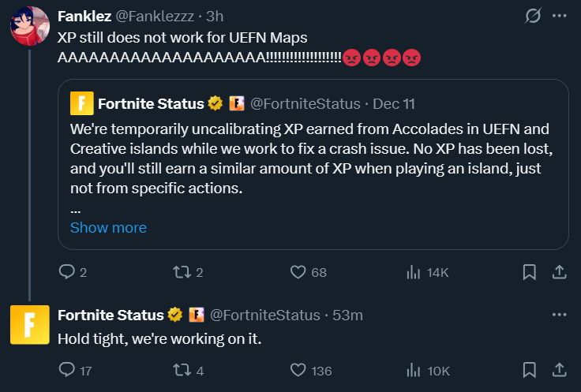Open @FortniteStatus handle in the reply
This screenshot has height=392, width=581.
click(x=266, y=315)
